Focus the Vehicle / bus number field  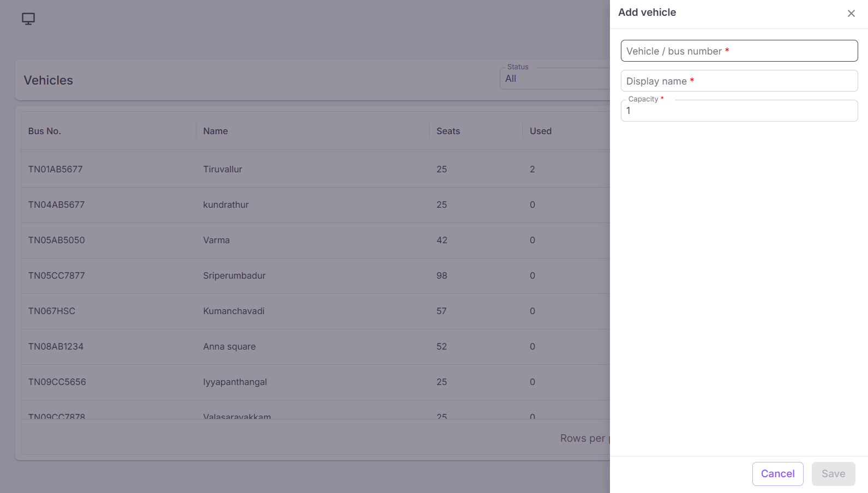coord(739,51)
